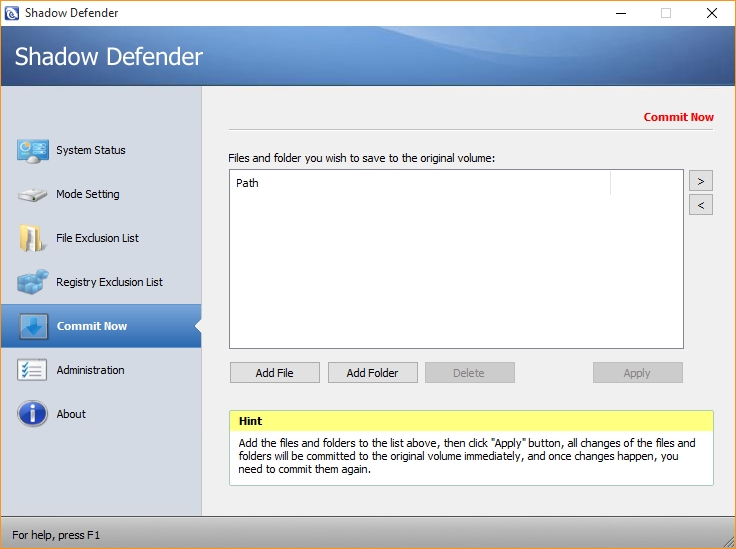
Task: Click the Hint panel title
Action: (250, 421)
